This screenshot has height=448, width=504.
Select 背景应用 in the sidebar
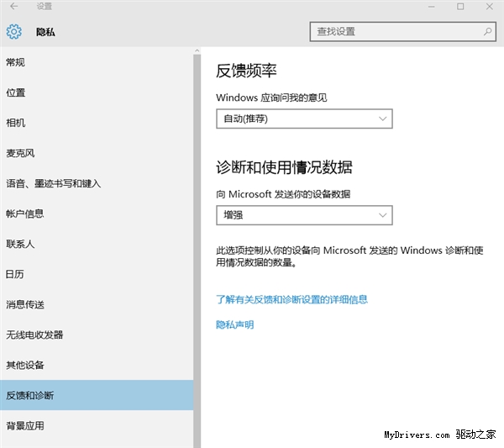pos(25,425)
